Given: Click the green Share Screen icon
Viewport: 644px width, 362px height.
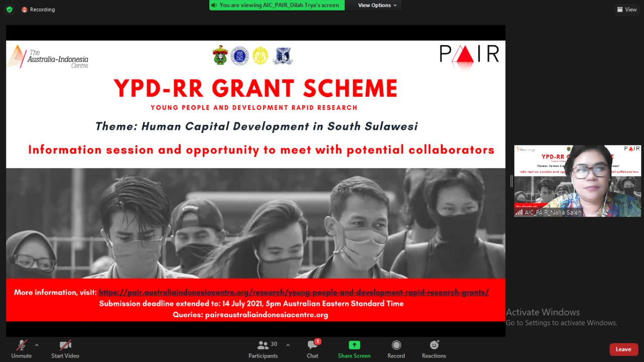Looking at the screenshot, I should pyautogui.click(x=354, y=345).
